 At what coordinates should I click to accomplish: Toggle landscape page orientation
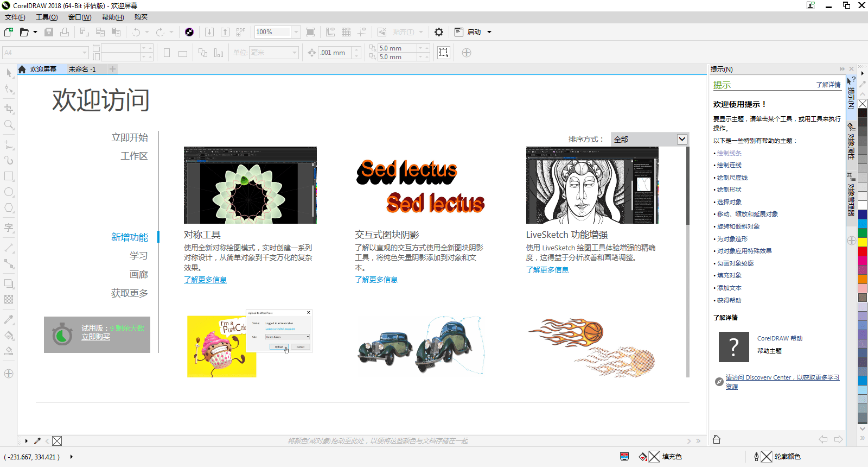tap(183, 53)
